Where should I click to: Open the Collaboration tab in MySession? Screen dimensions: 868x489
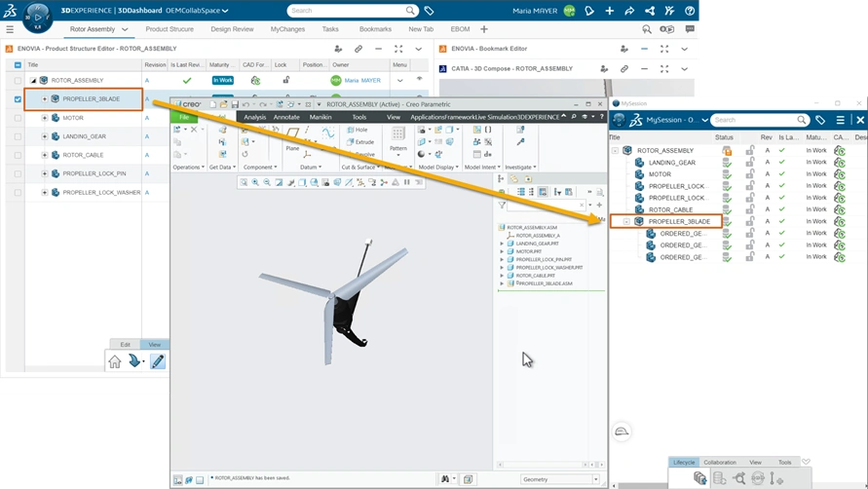point(720,462)
